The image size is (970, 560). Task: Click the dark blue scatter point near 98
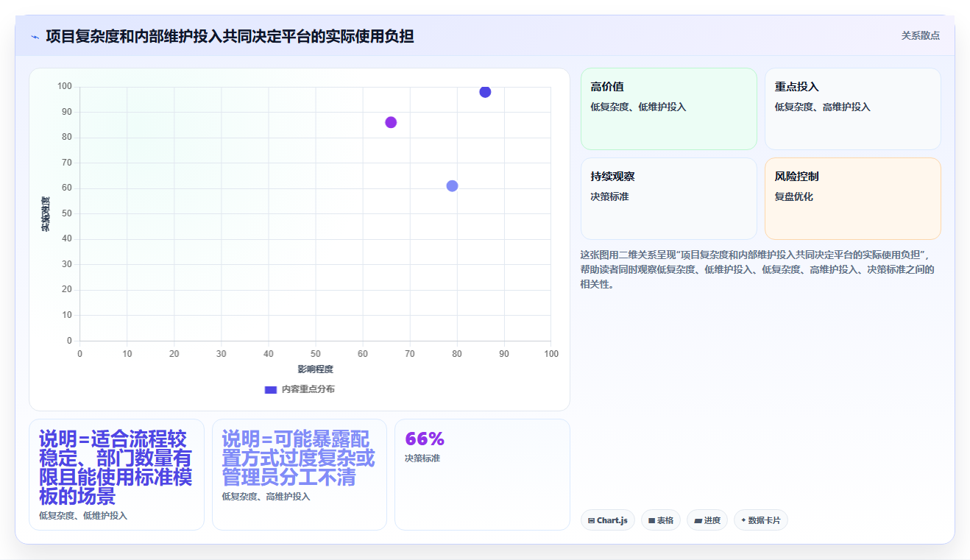[x=485, y=92]
